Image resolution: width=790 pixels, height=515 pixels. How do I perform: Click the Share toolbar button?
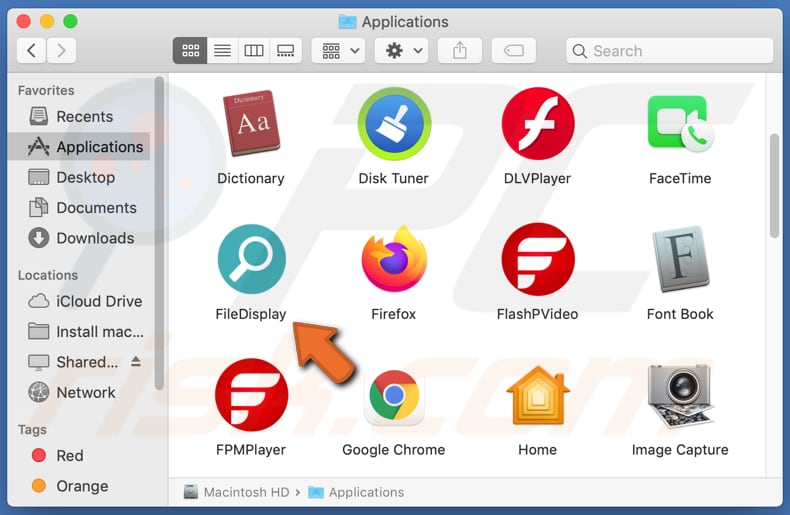coord(460,51)
